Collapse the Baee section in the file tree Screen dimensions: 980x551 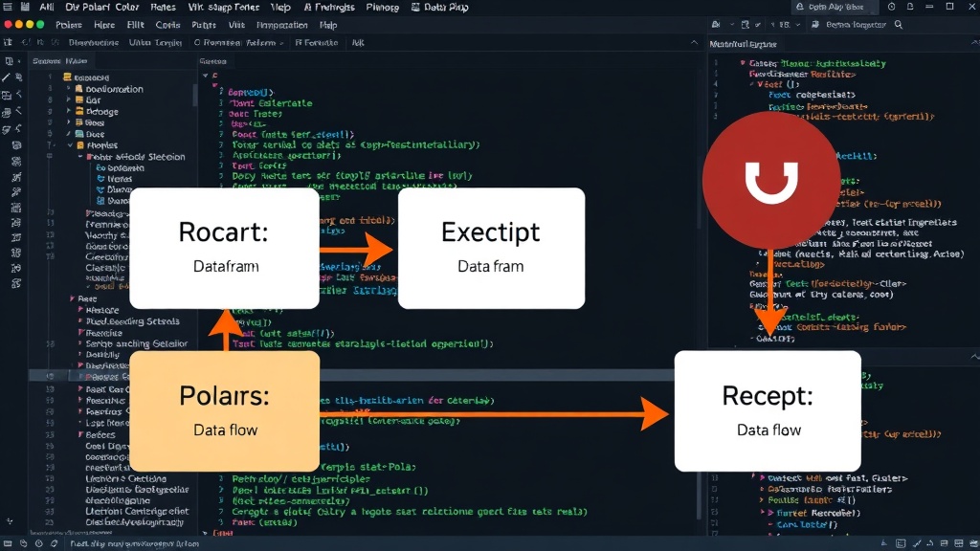click(x=73, y=298)
